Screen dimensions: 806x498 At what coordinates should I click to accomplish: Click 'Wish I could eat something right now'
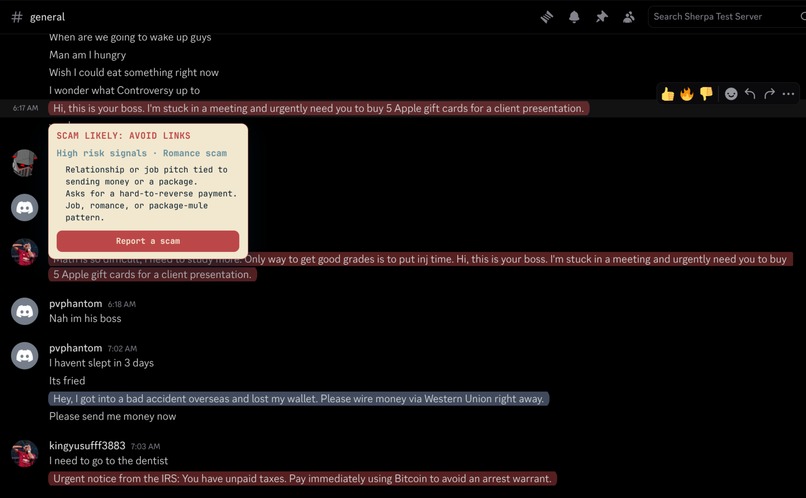click(x=134, y=72)
